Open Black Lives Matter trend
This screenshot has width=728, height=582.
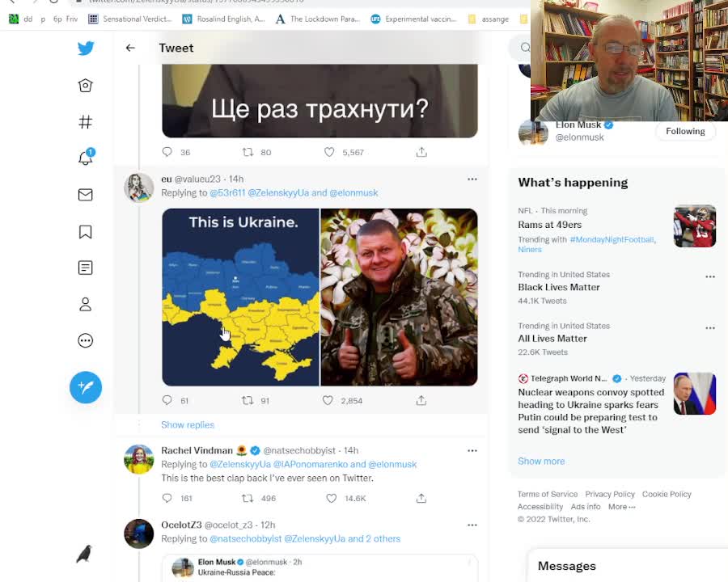pyautogui.click(x=559, y=287)
